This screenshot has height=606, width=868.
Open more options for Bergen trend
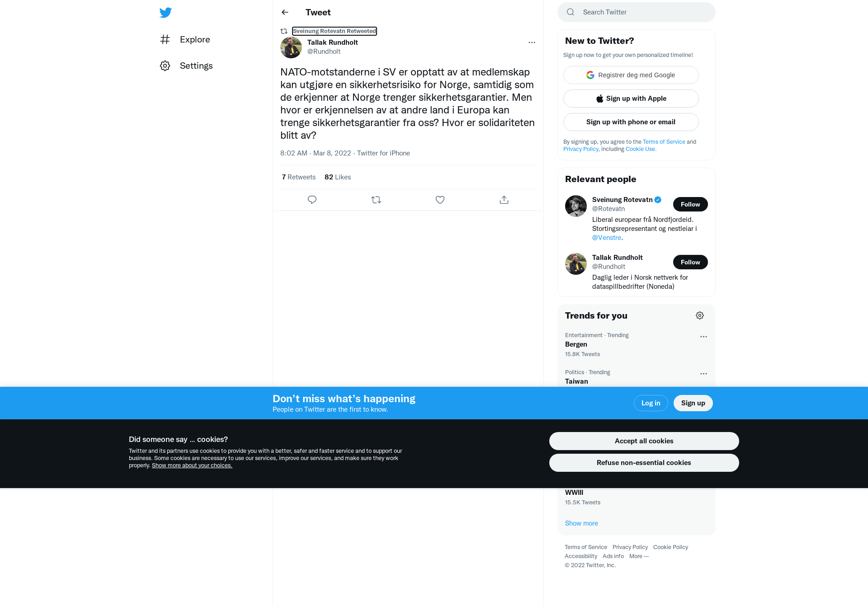coord(703,337)
